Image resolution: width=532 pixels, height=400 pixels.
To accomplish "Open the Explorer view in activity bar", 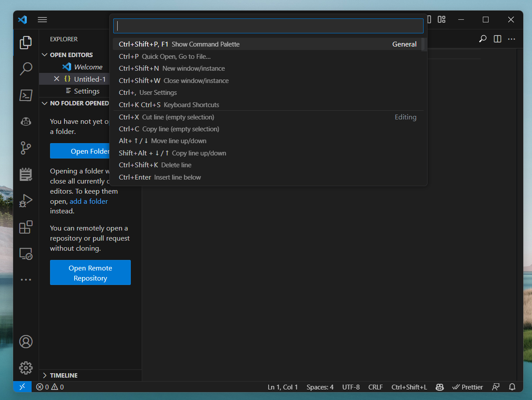I will coord(26,43).
